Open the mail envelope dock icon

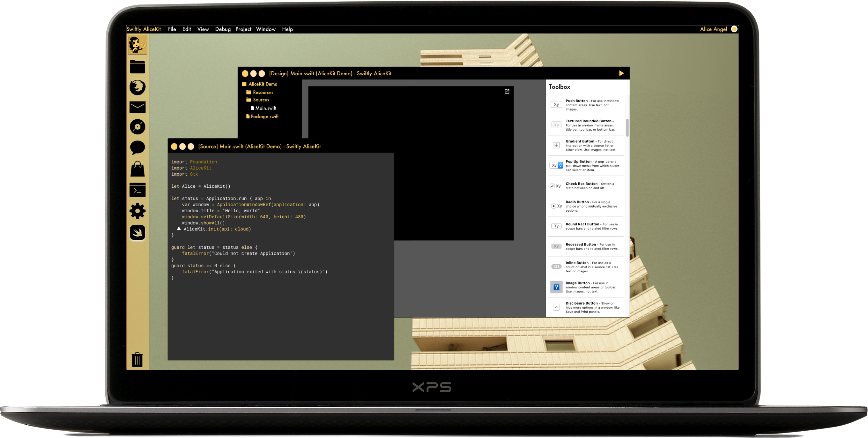(137, 107)
